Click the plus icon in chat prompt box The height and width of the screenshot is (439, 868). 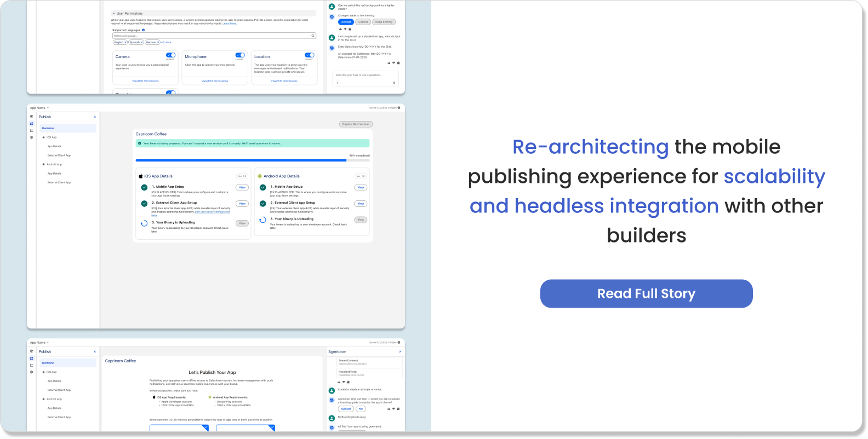(x=337, y=83)
